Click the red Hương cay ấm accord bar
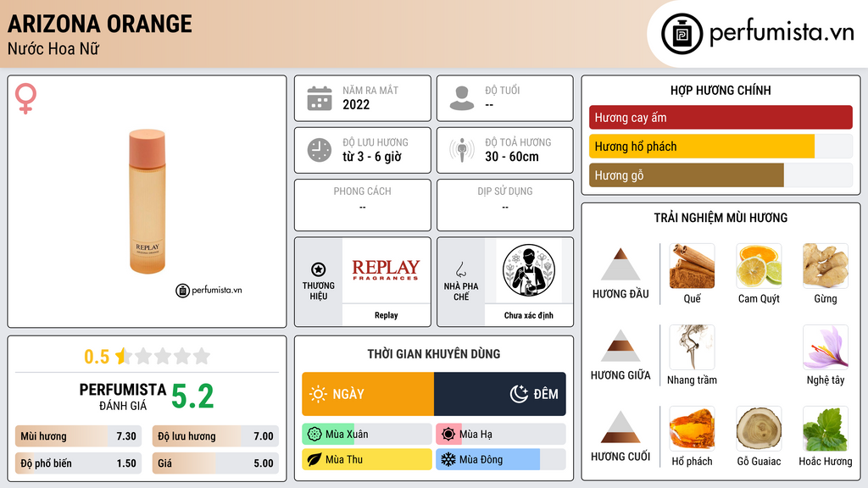This screenshot has width=868, height=488. click(721, 117)
